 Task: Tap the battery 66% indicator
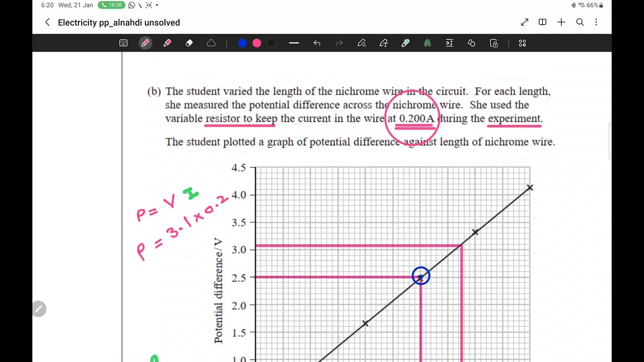point(594,5)
